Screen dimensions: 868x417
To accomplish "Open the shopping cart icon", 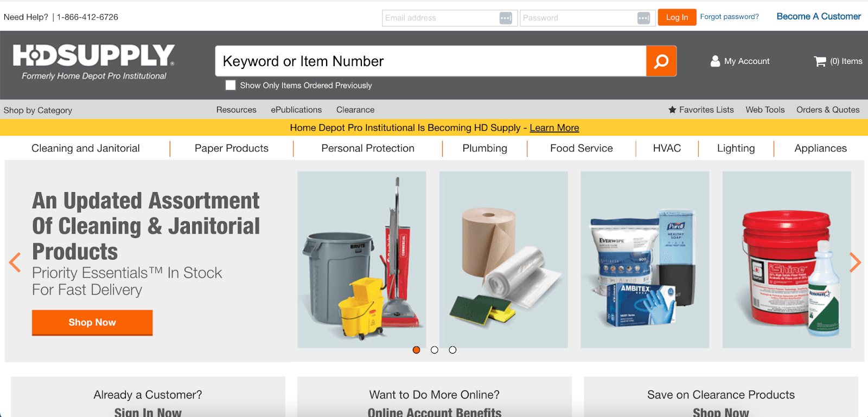I will pos(820,61).
